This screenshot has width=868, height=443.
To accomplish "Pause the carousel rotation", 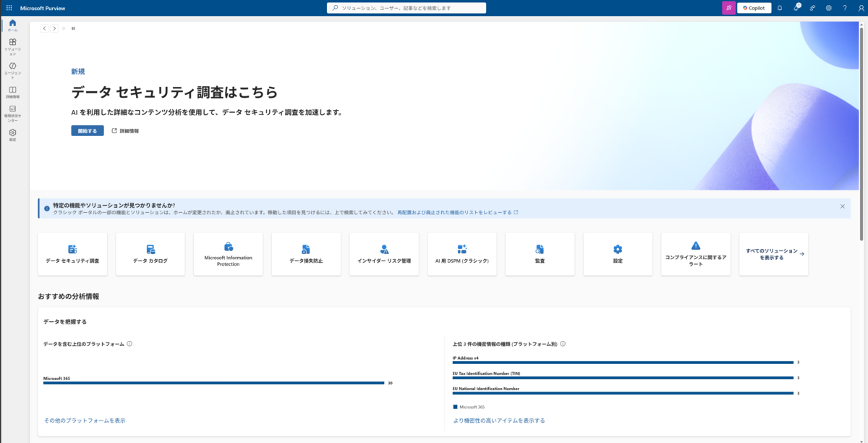I will [x=73, y=28].
